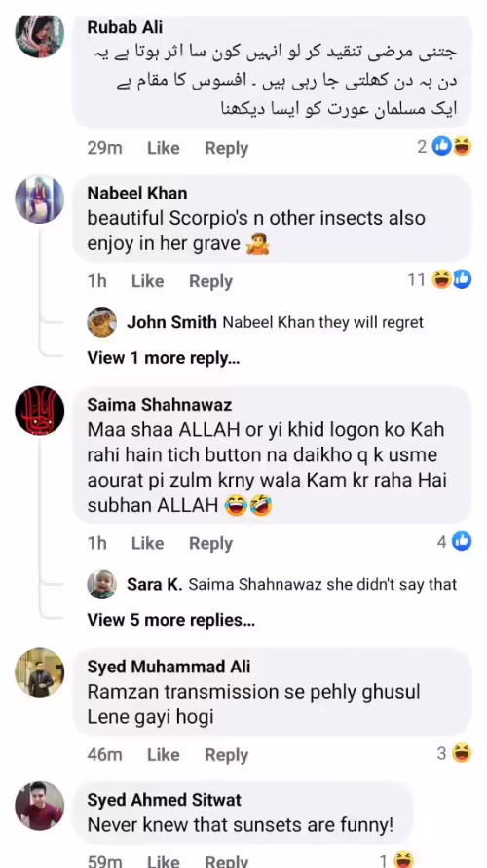This screenshot has height=868, width=487.
Task: View reactions on Rubab Ali's comment
Action: 444,147
